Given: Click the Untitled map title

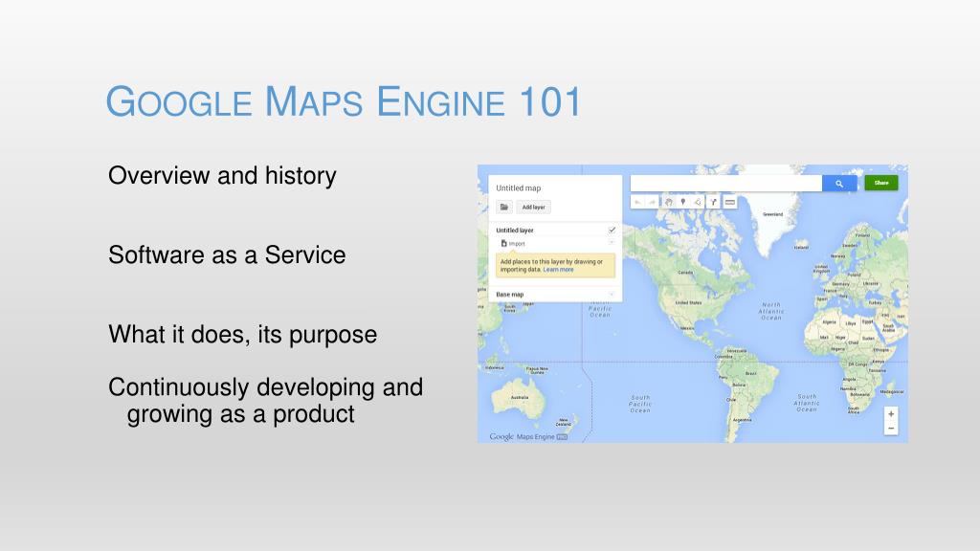Looking at the screenshot, I should point(518,188).
